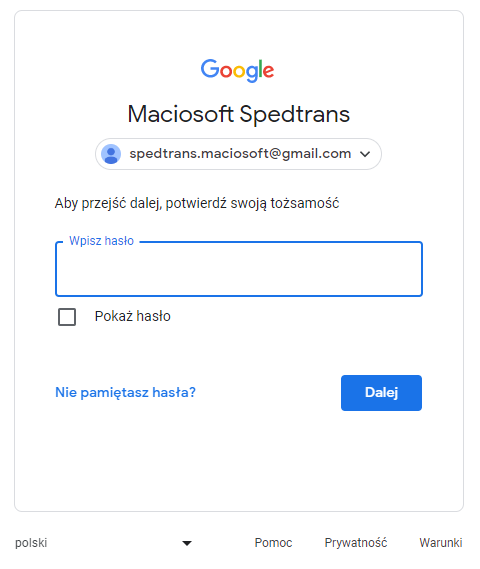The height and width of the screenshot is (569, 480).
Task: Open the Prywatność footer link
Action: point(356,543)
